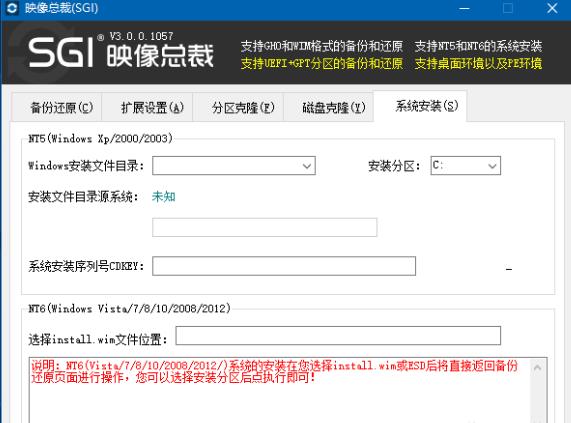
Task: Click the V3.0.0.1057 version label
Action: pos(141,36)
